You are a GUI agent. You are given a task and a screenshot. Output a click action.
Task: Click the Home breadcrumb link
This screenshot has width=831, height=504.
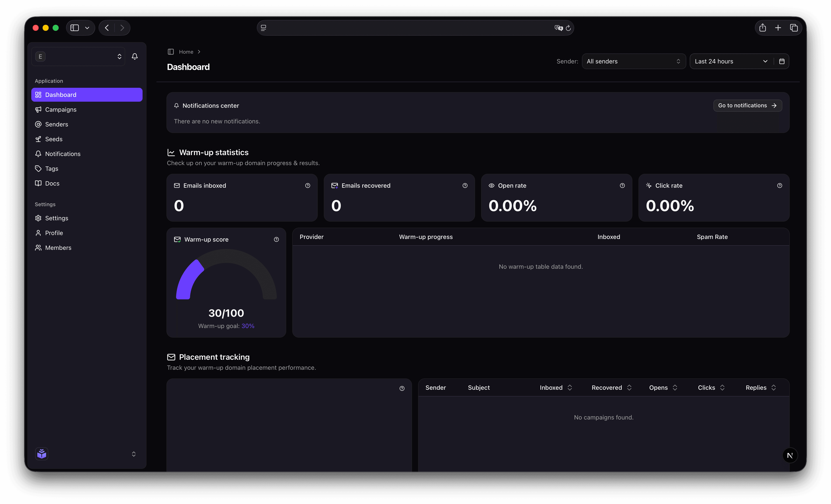186,51
